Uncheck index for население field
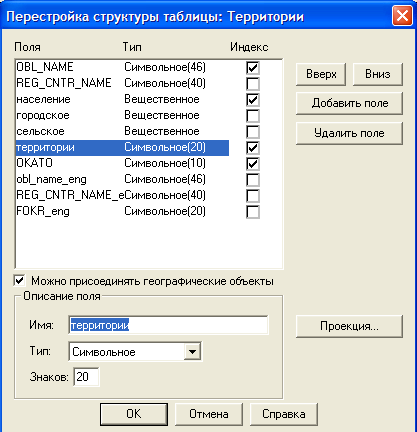Viewport: 417px width, 432px height. point(253,100)
